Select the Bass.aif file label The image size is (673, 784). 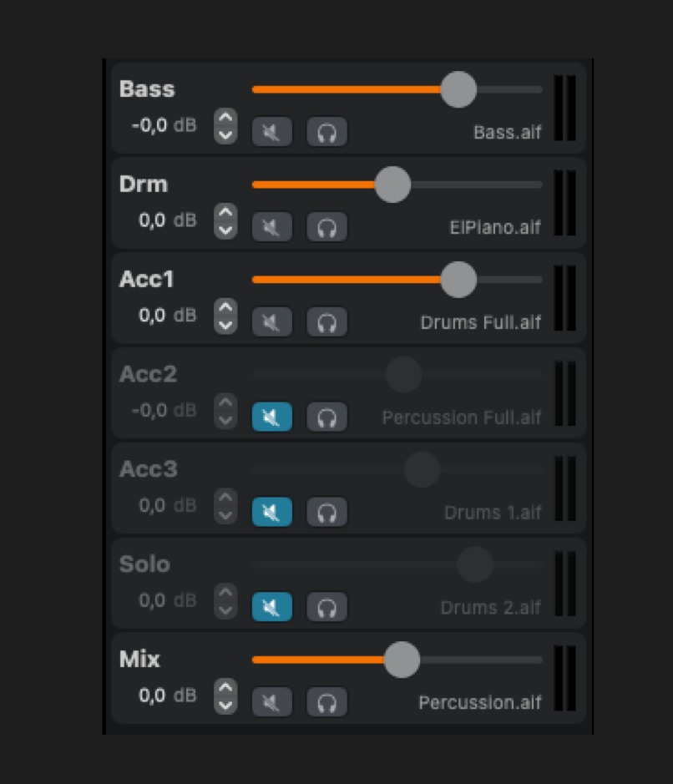pyautogui.click(x=507, y=133)
